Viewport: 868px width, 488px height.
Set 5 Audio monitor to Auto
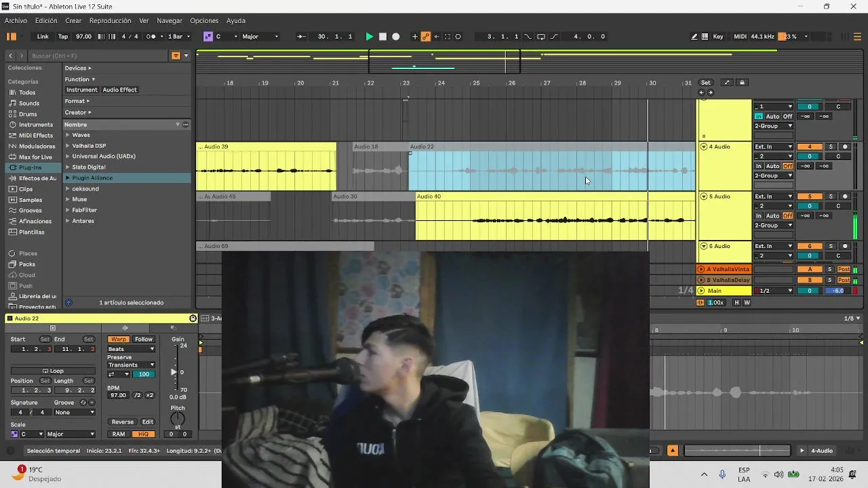pos(772,216)
